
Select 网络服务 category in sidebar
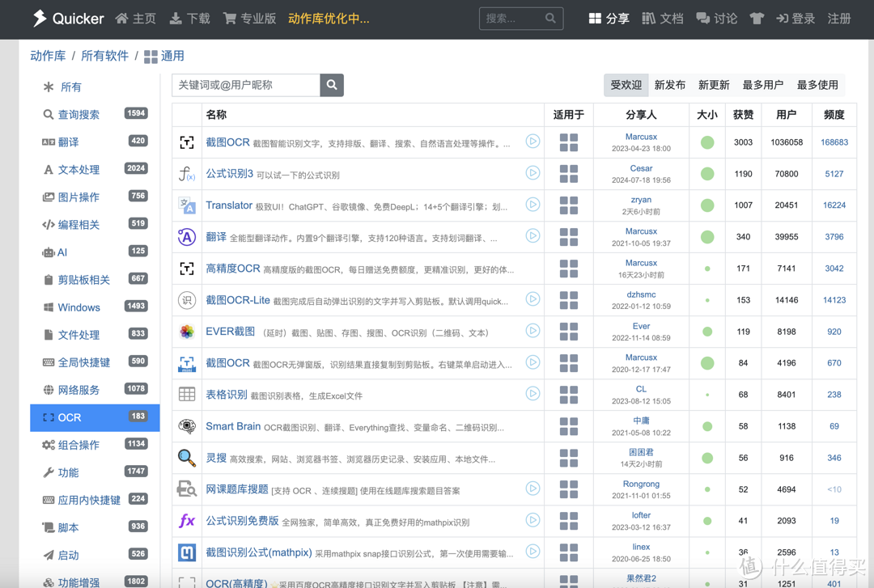pyautogui.click(x=95, y=390)
